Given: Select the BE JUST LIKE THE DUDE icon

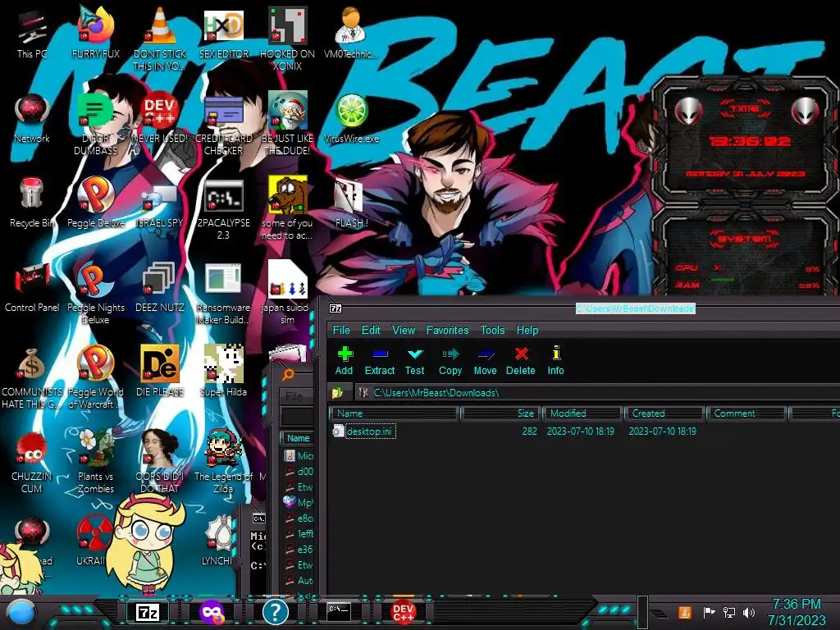Looking at the screenshot, I should (x=287, y=125).
